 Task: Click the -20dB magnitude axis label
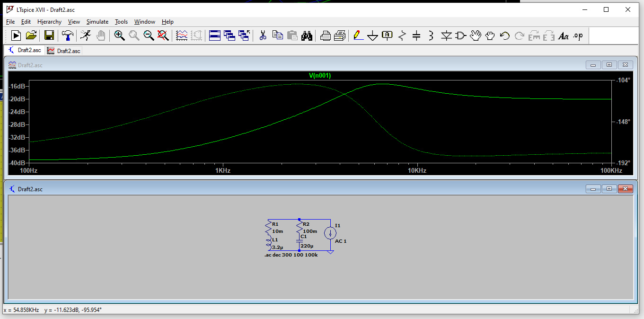17,99
